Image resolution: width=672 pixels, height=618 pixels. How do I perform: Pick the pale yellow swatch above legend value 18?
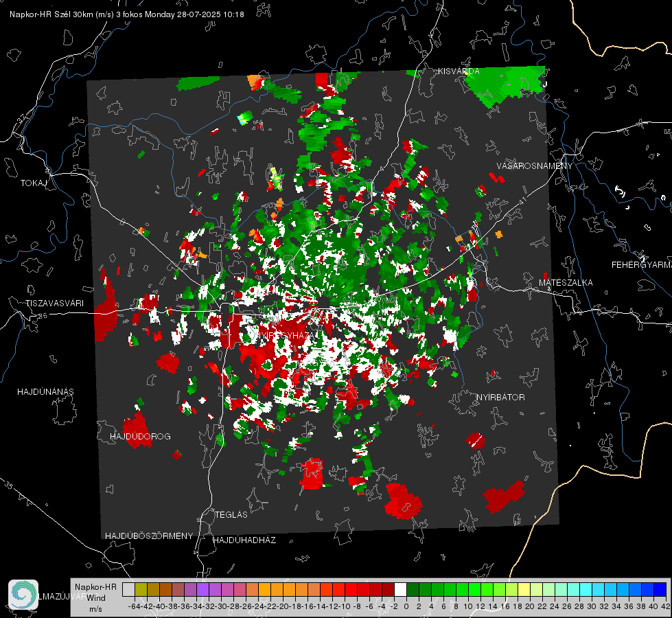click(x=524, y=589)
